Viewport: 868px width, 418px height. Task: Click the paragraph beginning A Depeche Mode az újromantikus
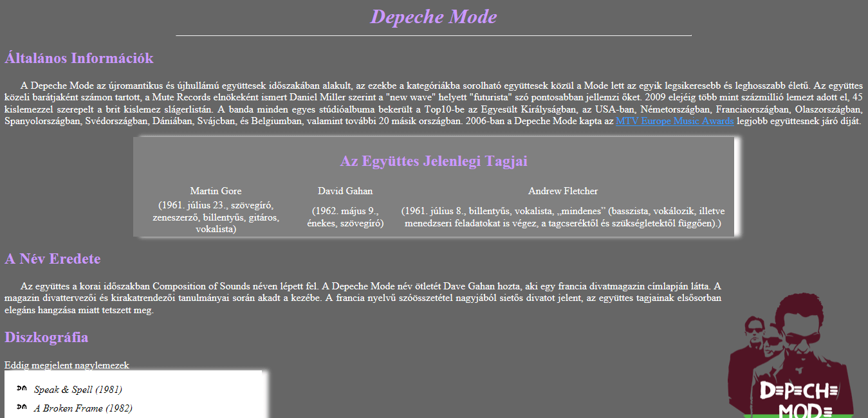[434, 103]
